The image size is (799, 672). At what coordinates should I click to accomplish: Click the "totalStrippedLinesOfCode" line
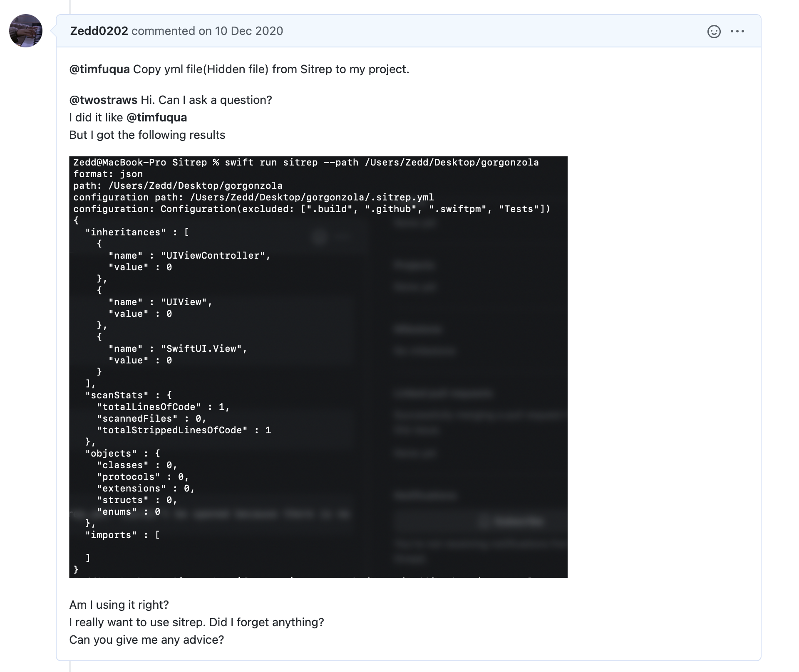point(184,430)
